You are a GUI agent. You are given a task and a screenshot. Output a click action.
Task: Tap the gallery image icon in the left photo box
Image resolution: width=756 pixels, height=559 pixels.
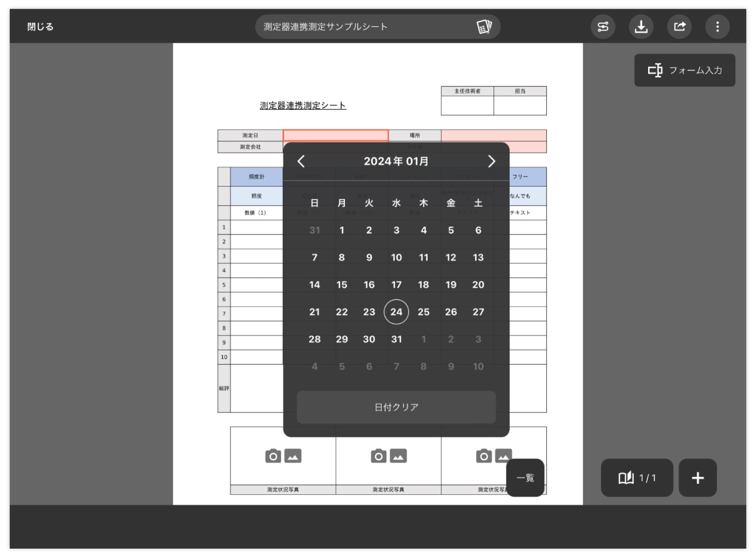tap(293, 456)
